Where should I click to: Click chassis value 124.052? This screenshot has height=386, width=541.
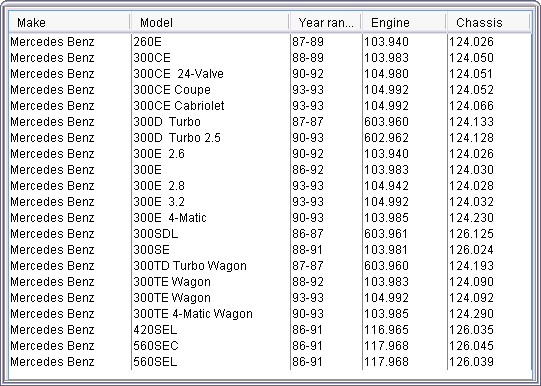point(471,90)
